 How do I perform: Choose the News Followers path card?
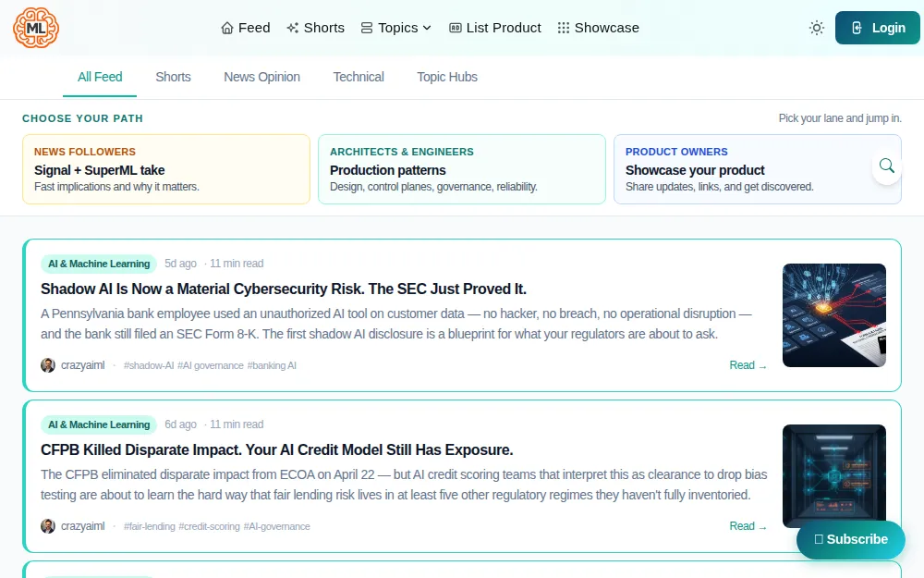click(166, 169)
